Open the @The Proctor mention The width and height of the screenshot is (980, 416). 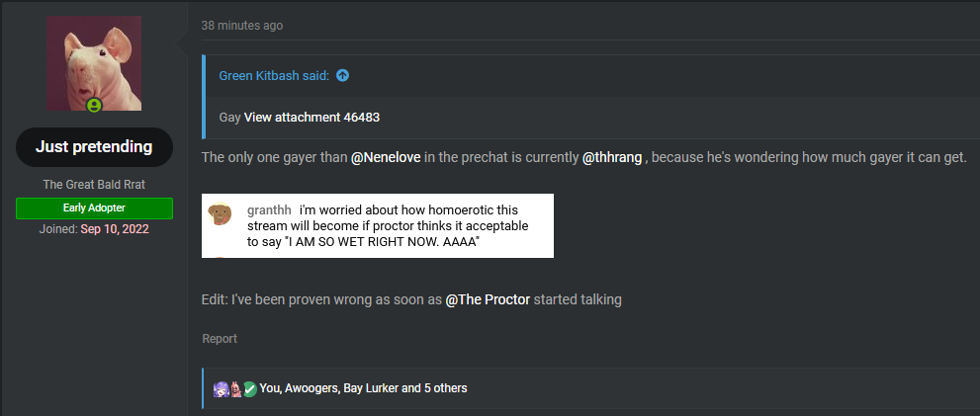pyautogui.click(x=489, y=299)
